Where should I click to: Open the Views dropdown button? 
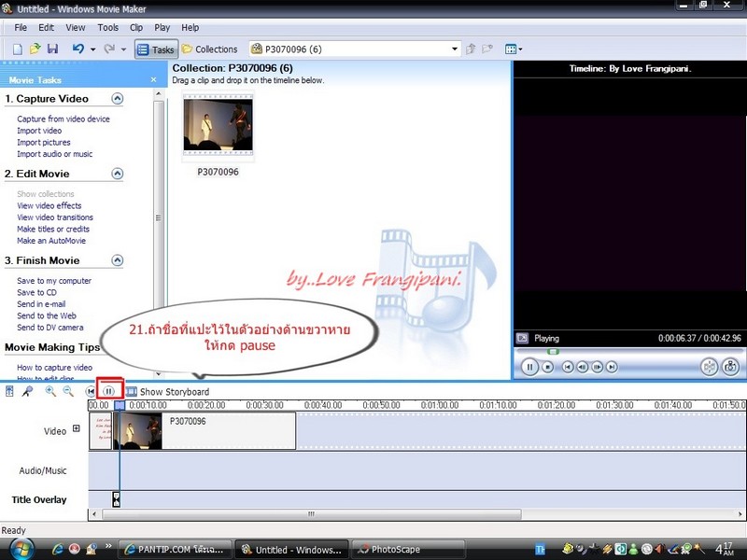point(514,49)
